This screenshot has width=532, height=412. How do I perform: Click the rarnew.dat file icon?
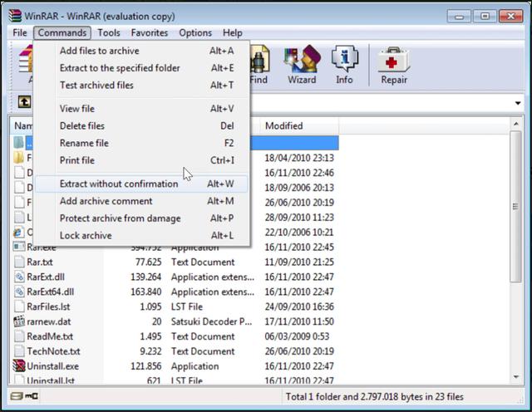click(19, 321)
